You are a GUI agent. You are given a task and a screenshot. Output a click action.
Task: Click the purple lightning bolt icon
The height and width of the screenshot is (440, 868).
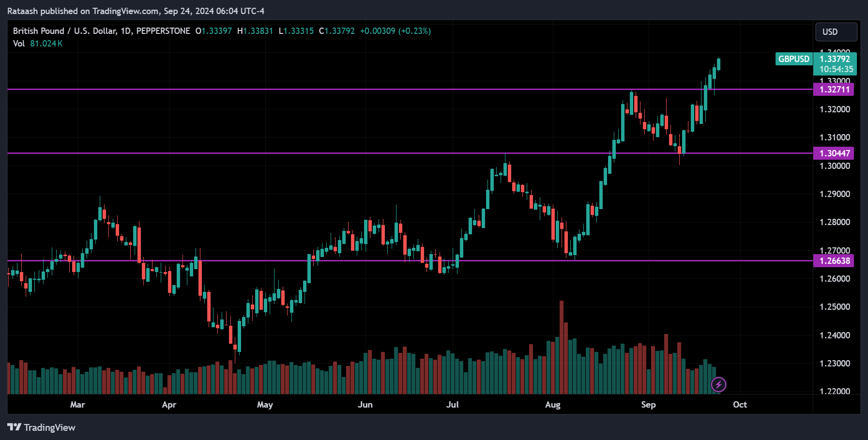click(x=718, y=385)
